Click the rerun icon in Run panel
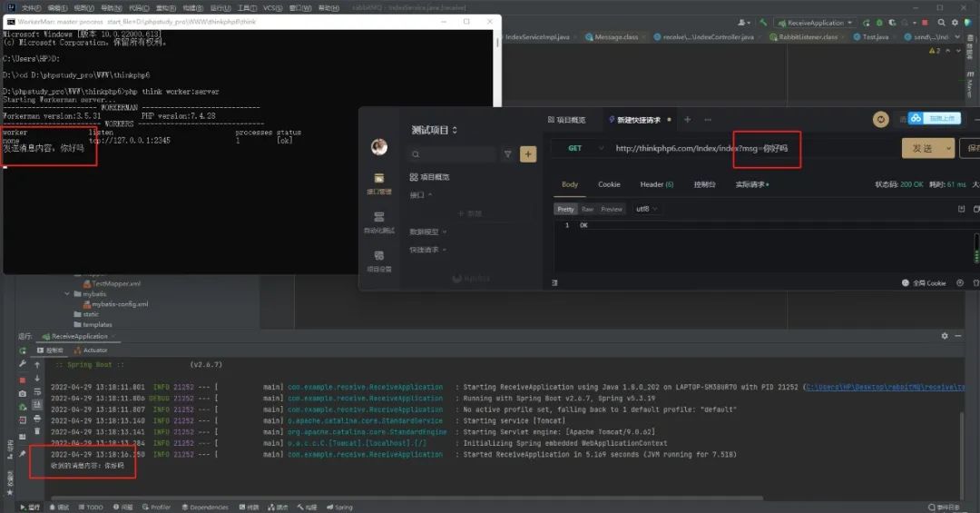980x513 pixels. [x=23, y=351]
